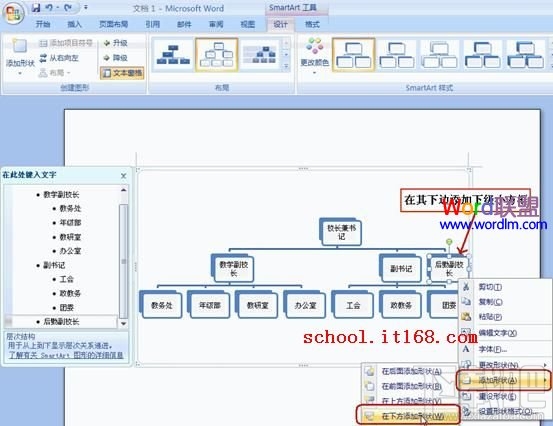Image resolution: width=553 pixels, height=426 pixels.
Task: Select the 设计 tab under SmartArt tools
Action: (x=280, y=24)
